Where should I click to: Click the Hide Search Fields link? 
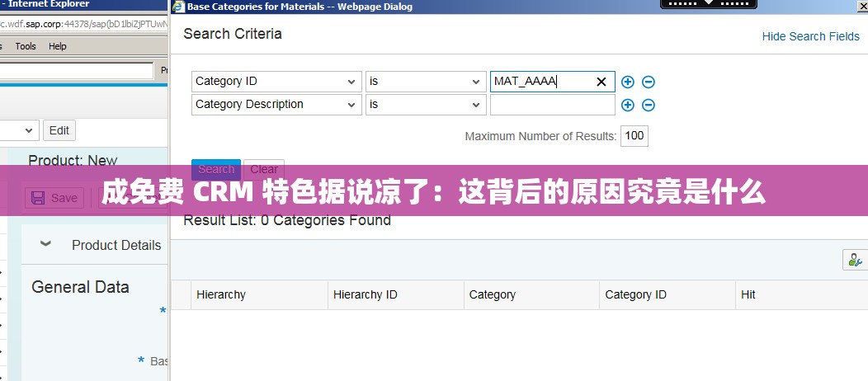pyautogui.click(x=810, y=36)
